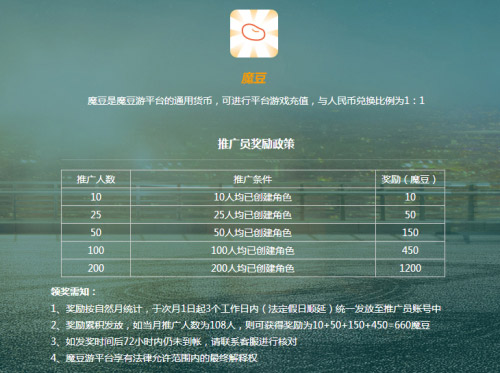500x373 pixels.
Task: Click the reward cell showing 150
Action: [410, 232]
